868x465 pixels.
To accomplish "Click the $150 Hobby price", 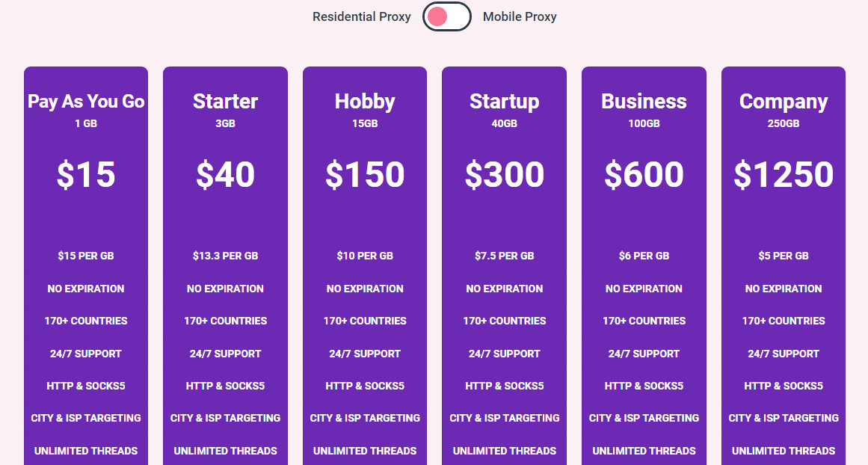I will [365, 174].
